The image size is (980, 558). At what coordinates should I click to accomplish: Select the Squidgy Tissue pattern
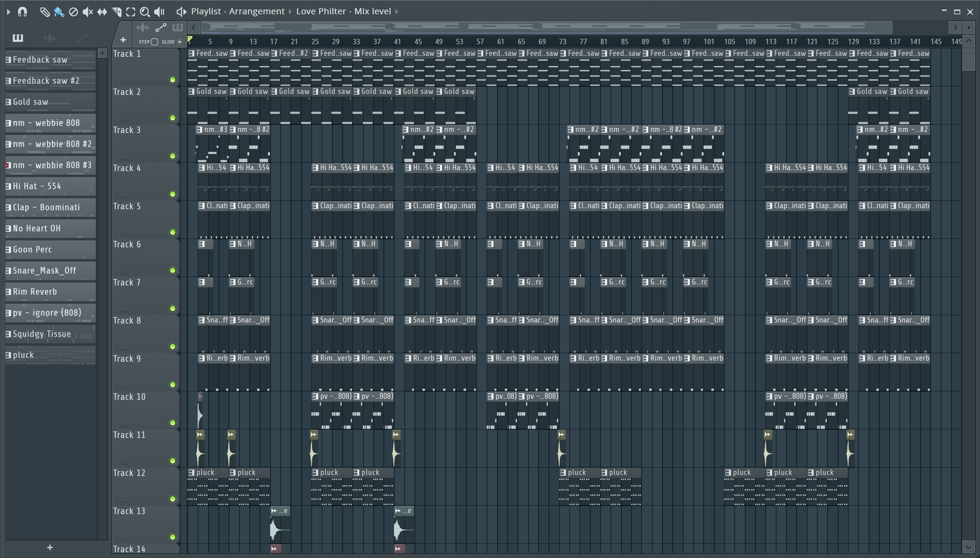50,334
